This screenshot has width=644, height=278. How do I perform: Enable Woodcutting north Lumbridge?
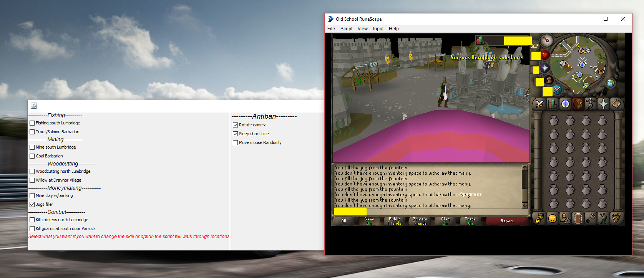(32, 172)
